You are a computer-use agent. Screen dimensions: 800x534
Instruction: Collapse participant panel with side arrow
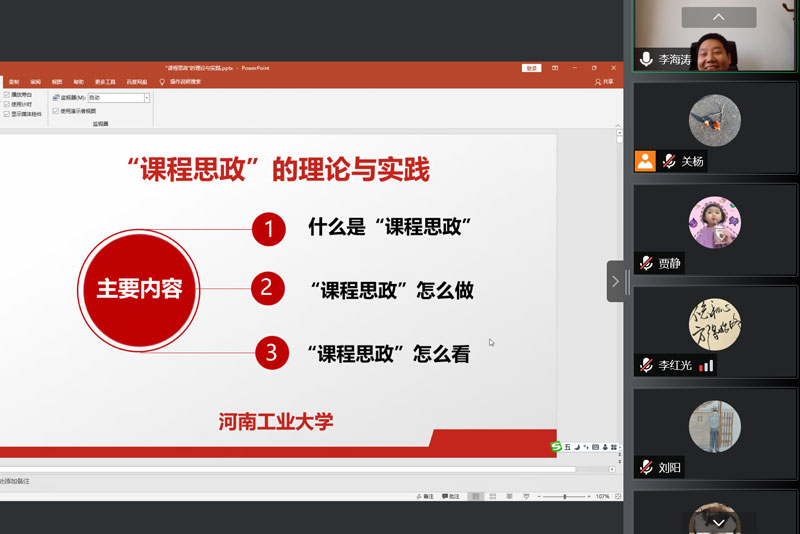click(x=615, y=281)
